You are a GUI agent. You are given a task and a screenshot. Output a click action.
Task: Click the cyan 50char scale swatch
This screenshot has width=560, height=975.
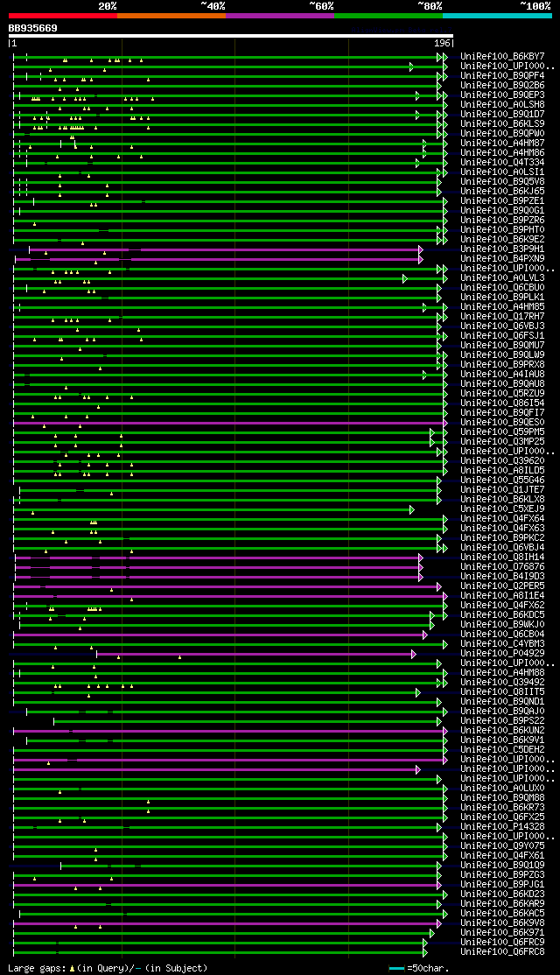pos(396,968)
